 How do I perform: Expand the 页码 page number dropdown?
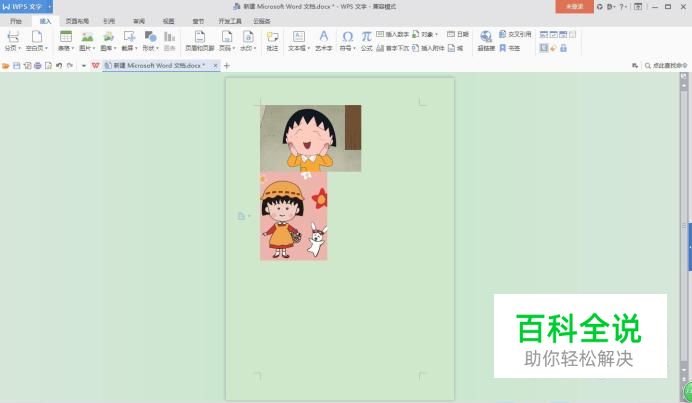[x=233, y=49]
